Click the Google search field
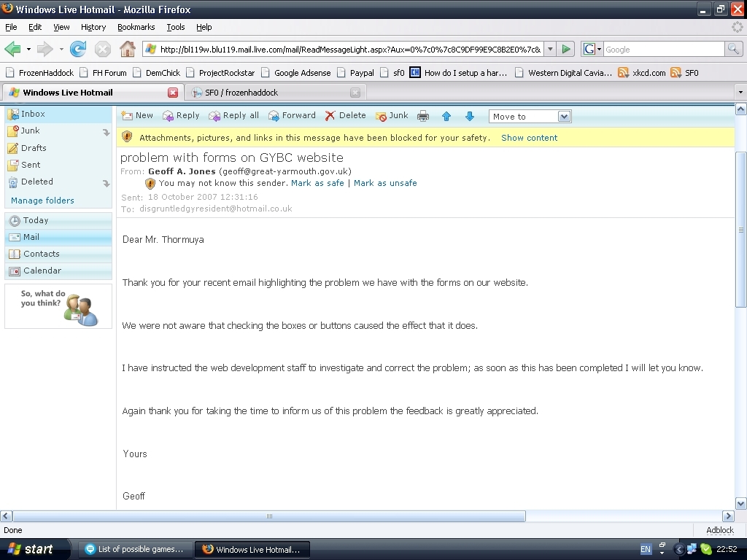Viewport: 747px width, 560px height. click(664, 50)
